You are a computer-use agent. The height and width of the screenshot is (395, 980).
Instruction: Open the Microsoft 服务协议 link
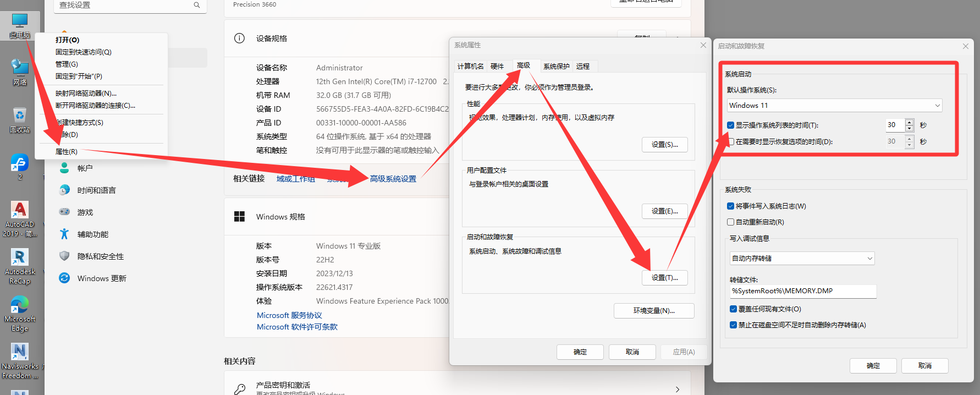(289, 315)
